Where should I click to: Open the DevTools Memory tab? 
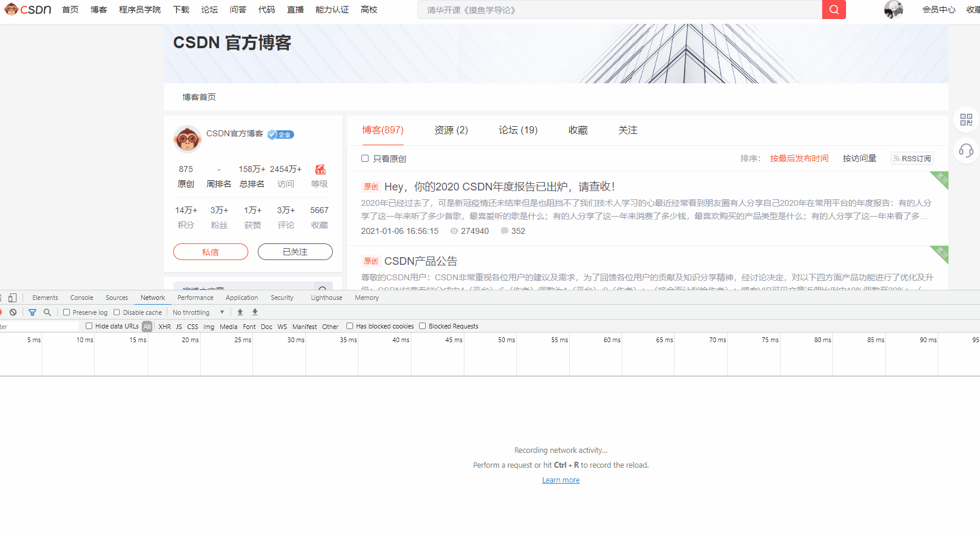point(367,298)
